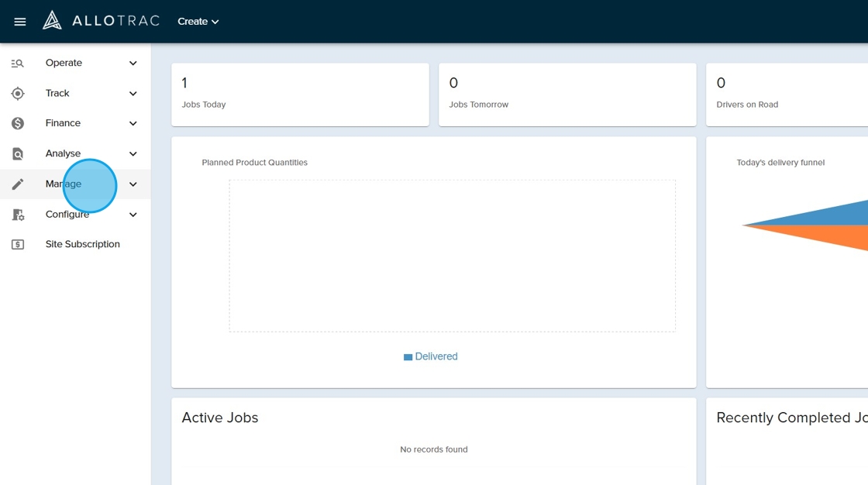
Task: Click the Operate search-list icon
Action: click(18, 64)
